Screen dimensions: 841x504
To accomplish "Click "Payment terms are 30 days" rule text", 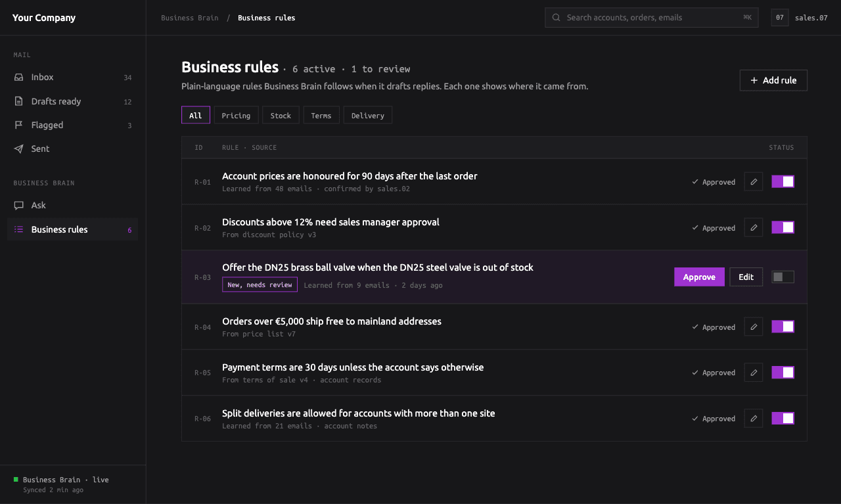I will 353,367.
